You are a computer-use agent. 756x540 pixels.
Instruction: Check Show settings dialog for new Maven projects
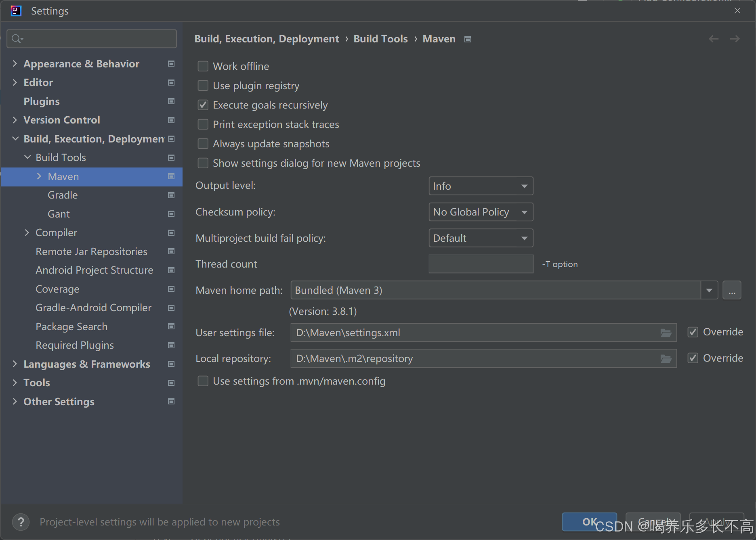pos(203,163)
